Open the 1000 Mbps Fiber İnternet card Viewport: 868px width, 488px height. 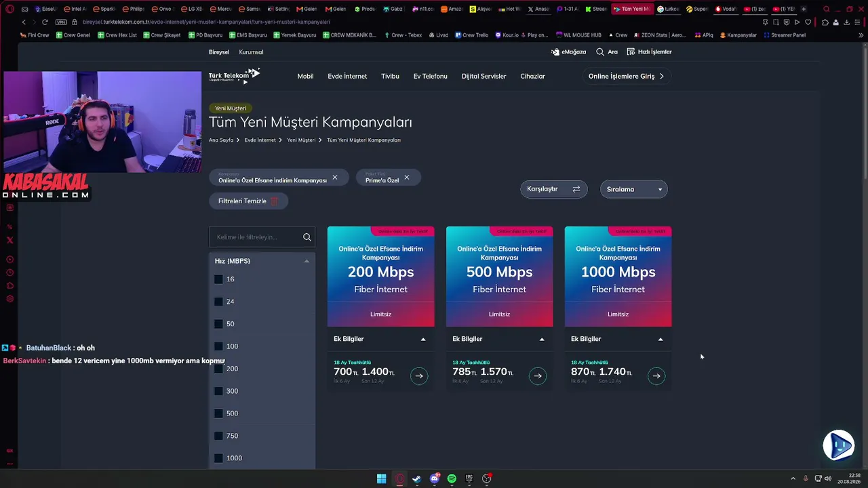coord(618,277)
